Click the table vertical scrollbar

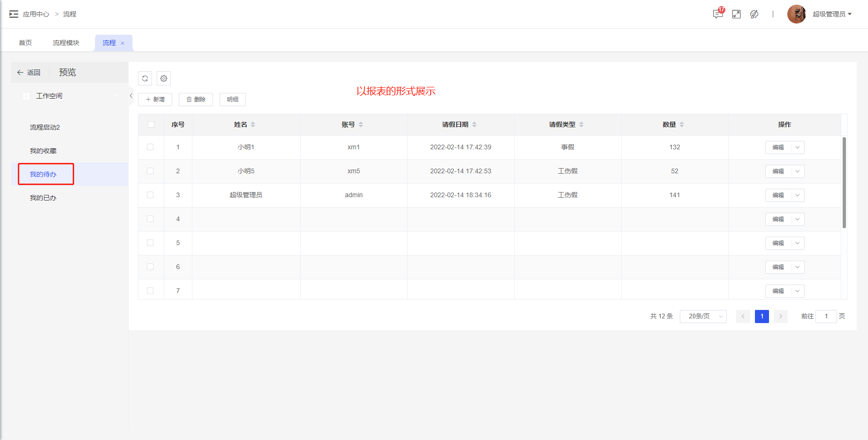pos(844,183)
